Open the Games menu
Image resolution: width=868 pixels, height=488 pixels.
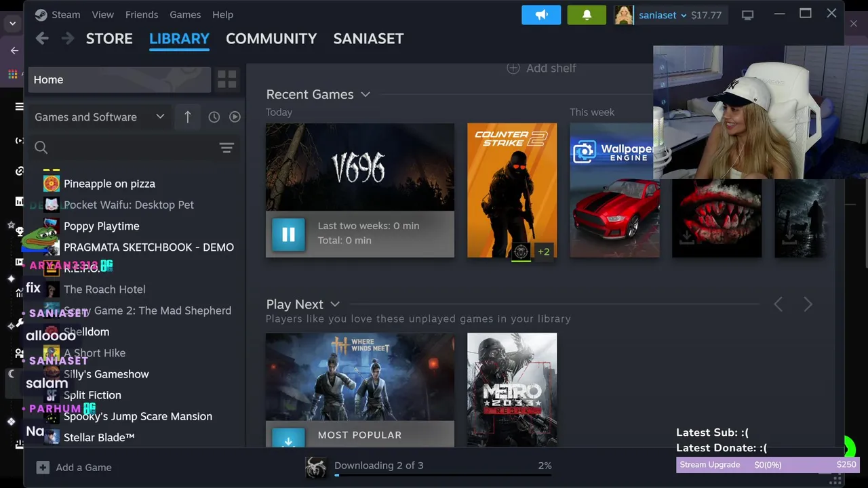pos(185,14)
